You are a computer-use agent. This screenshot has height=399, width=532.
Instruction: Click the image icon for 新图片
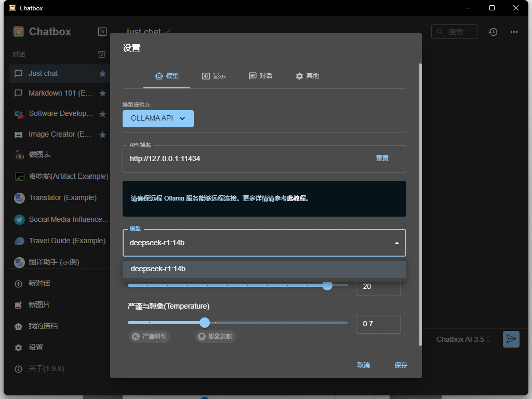pyautogui.click(x=18, y=305)
